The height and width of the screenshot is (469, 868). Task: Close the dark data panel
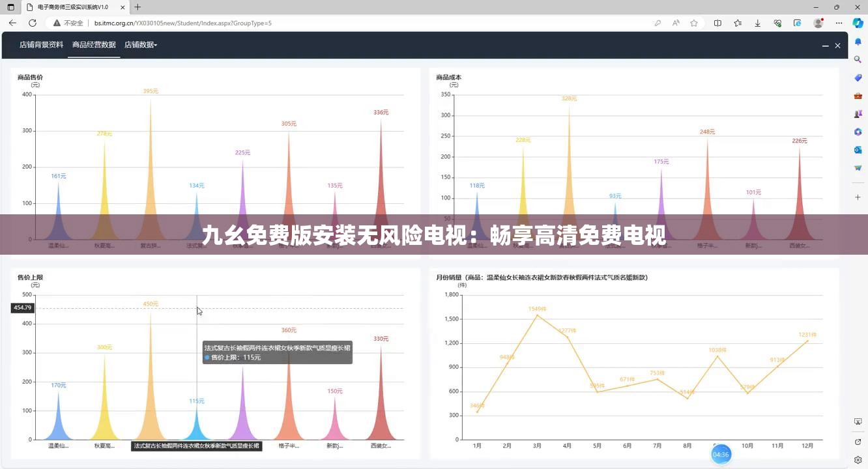(x=837, y=46)
